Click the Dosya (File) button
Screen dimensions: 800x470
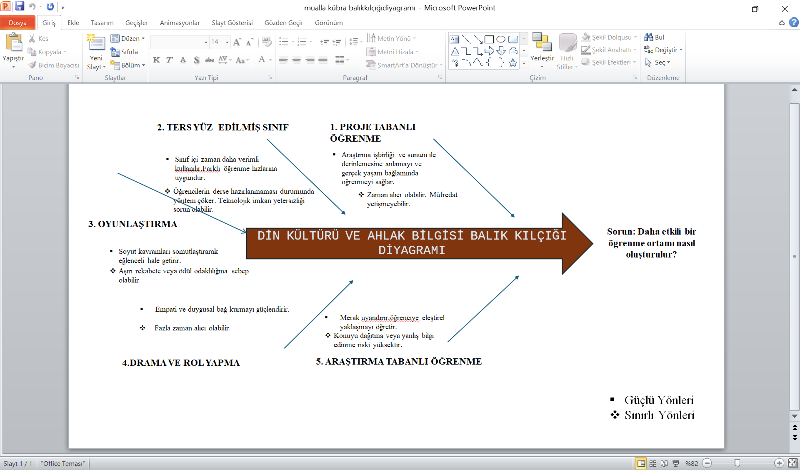(18, 21)
